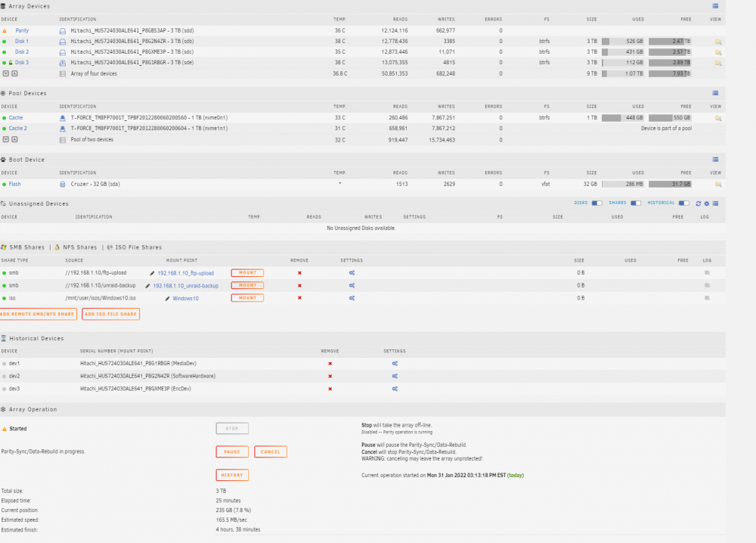
Task: Mount the ftp-upload SMB share
Action: 247,273
